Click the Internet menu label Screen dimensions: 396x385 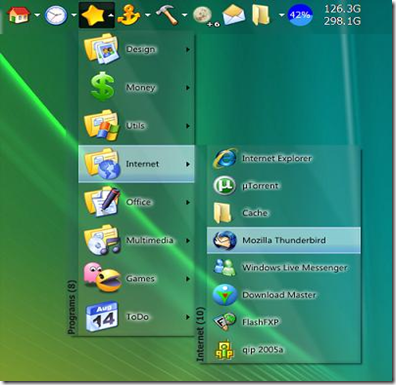tap(142, 164)
